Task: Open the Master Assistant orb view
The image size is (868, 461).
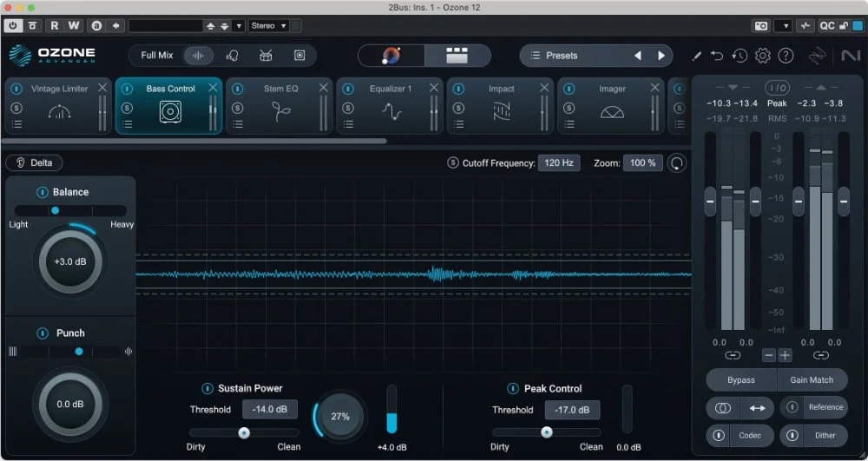Action: click(391, 56)
